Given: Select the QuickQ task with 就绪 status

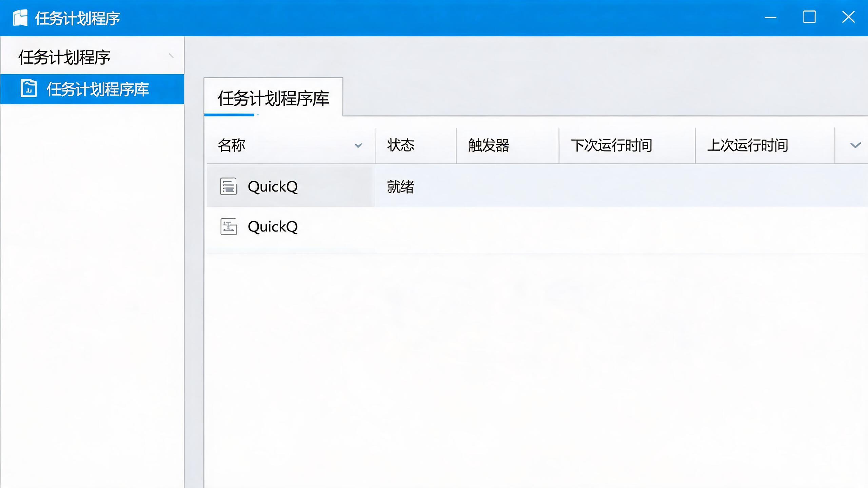Looking at the screenshot, I should (537, 186).
